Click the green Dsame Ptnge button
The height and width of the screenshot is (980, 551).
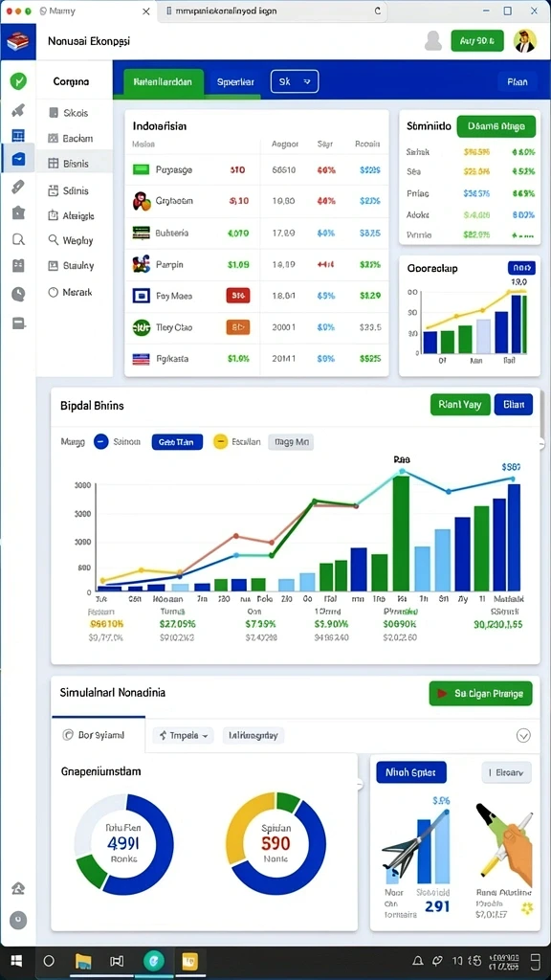(496, 126)
